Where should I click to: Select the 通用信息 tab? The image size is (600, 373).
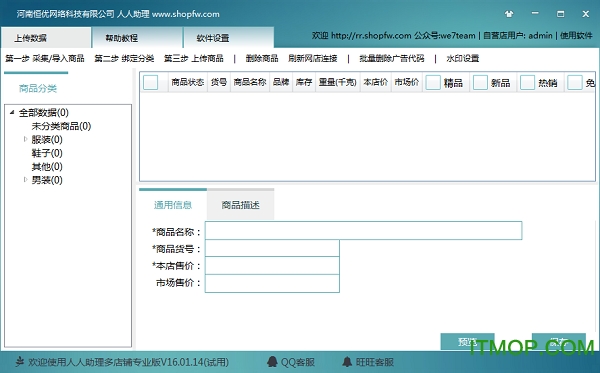coord(173,205)
